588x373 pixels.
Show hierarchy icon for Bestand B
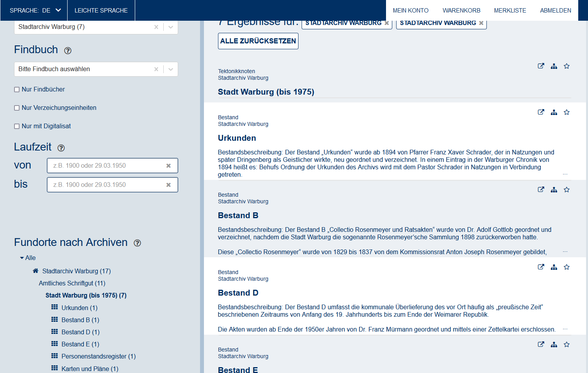(x=554, y=190)
